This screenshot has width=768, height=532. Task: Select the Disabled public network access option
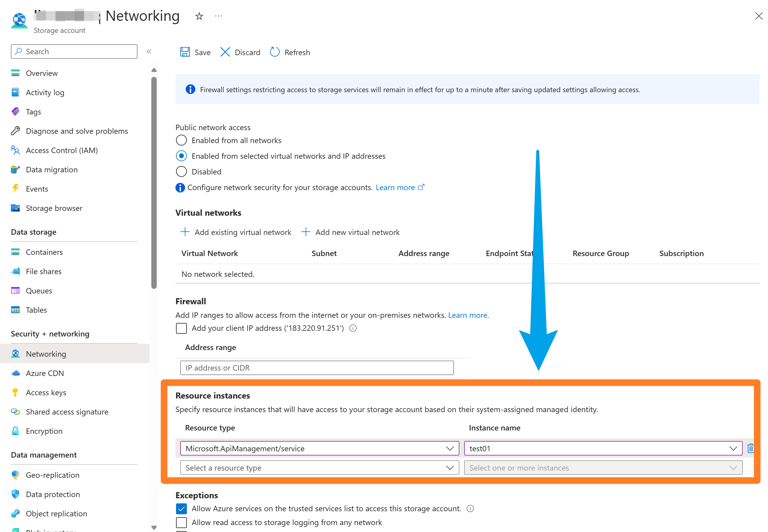(181, 172)
